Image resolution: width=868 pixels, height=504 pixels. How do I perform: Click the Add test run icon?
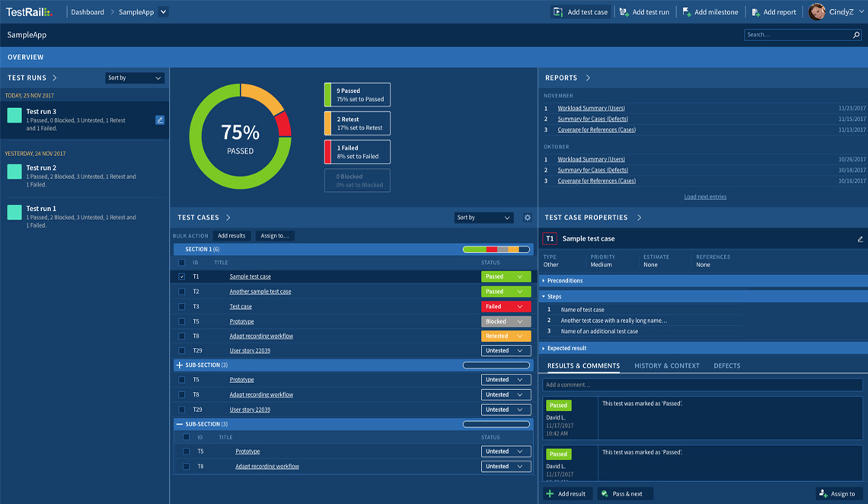[x=624, y=12]
